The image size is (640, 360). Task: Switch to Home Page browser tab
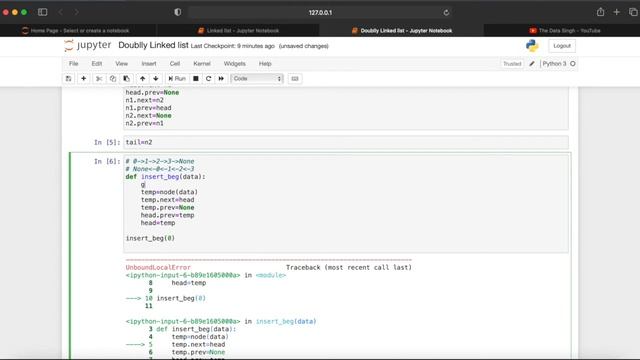[x=78, y=31]
